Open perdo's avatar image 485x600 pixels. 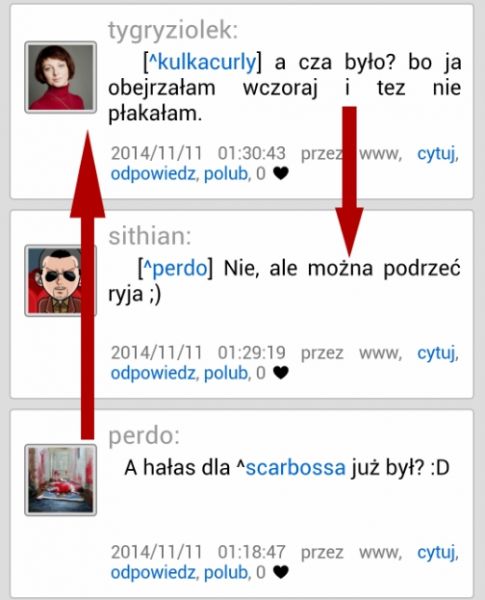60,480
